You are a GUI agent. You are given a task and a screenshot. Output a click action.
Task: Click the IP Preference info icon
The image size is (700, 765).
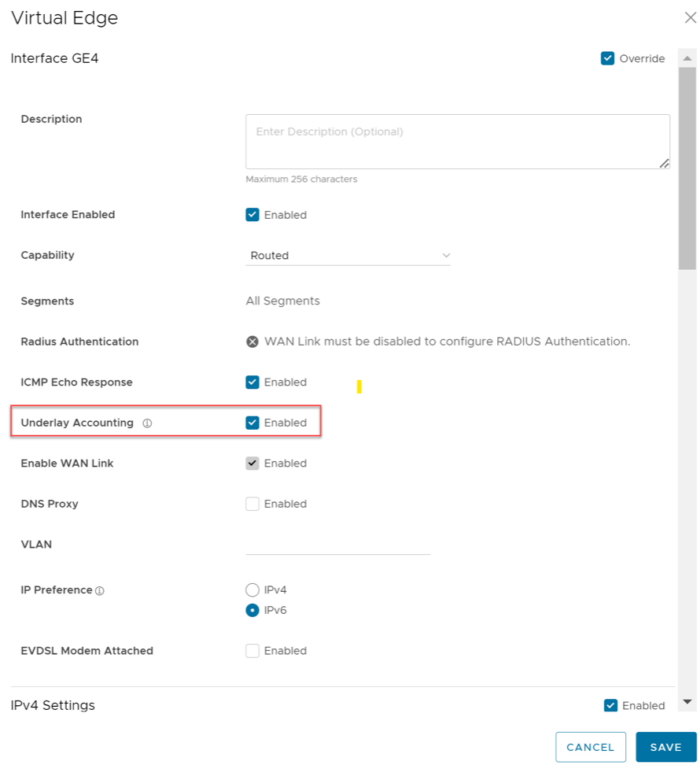click(x=100, y=590)
